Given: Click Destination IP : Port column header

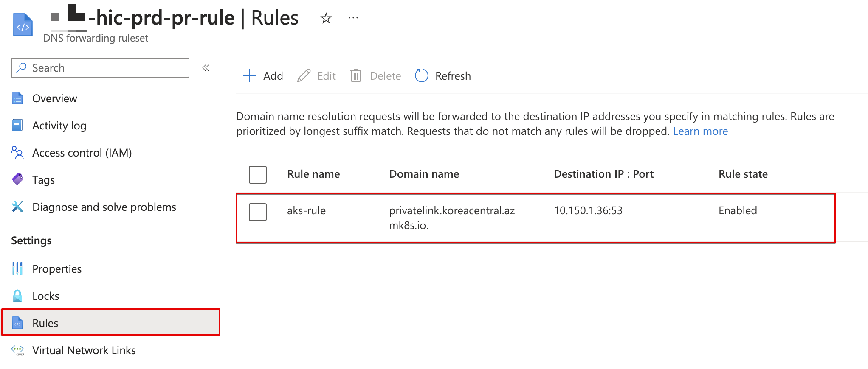Looking at the screenshot, I should coord(603,174).
